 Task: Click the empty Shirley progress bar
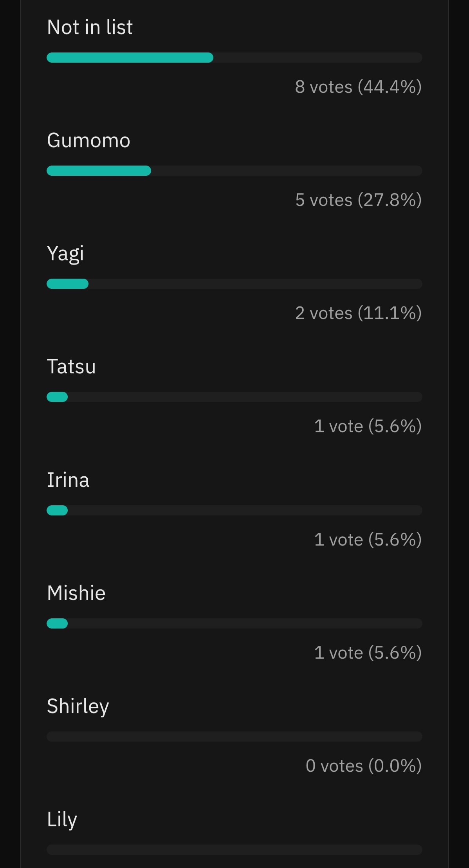click(x=234, y=737)
